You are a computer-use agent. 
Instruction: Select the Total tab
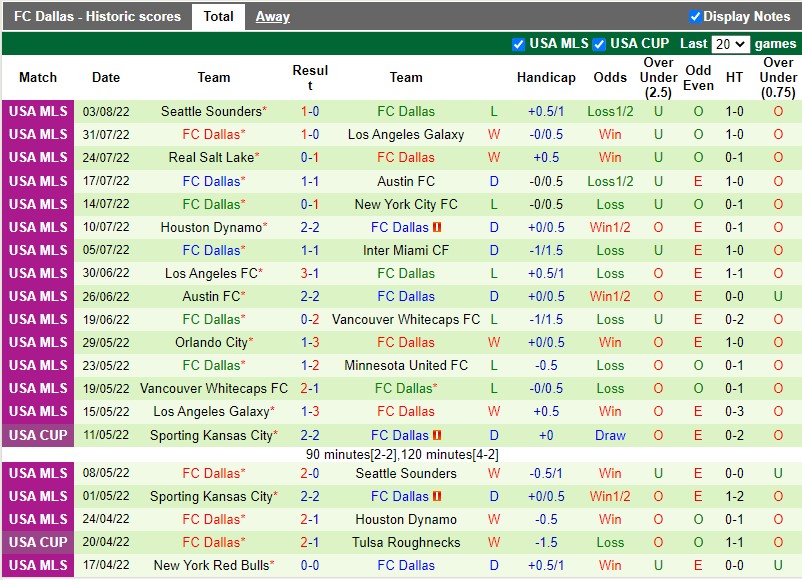[218, 16]
